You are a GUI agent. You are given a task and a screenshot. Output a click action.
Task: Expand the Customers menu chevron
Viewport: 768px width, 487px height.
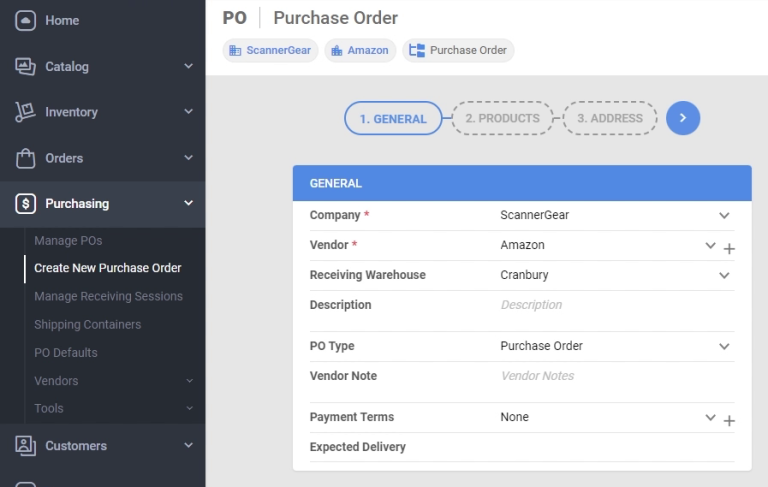(189, 445)
